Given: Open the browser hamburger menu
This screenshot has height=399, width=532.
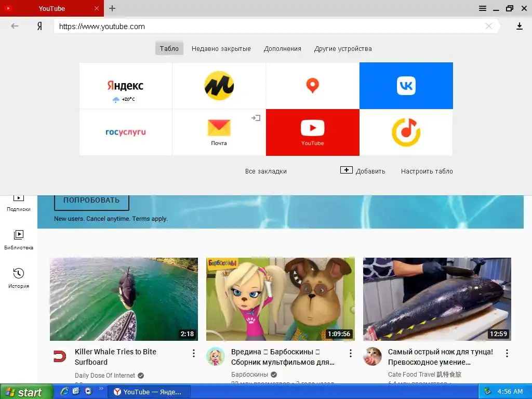Looking at the screenshot, I should pyautogui.click(x=483, y=8).
